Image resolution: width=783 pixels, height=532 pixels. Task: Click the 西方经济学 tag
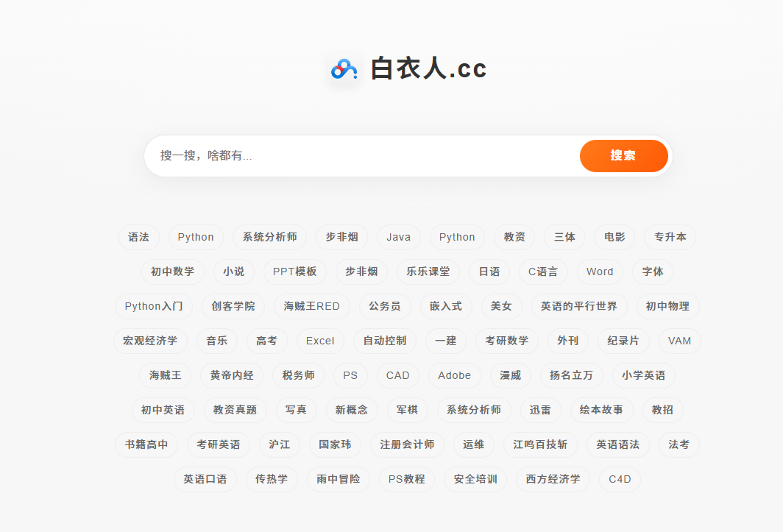[x=553, y=479]
